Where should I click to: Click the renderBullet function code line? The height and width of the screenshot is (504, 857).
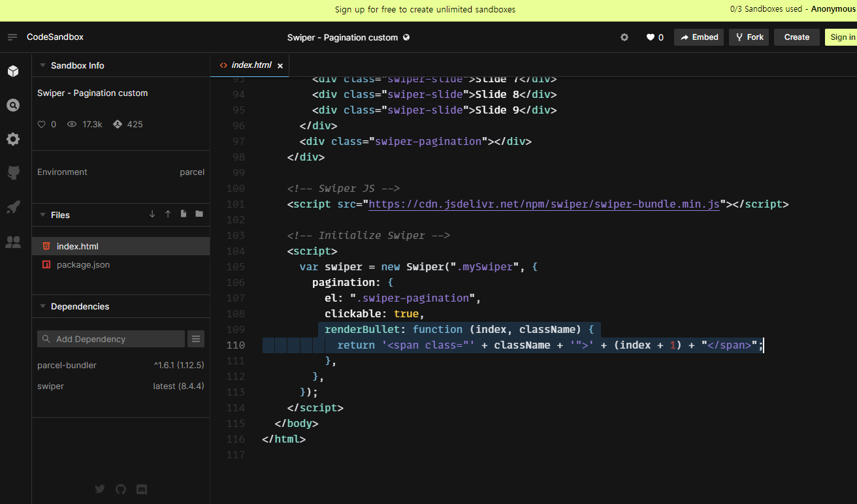pyautogui.click(x=459, y=330)
